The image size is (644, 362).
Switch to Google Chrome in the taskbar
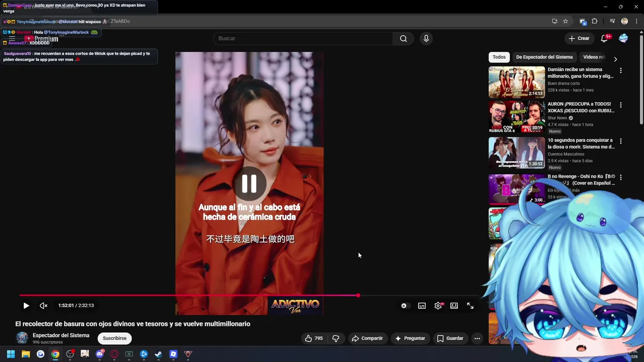(x=55, y=354)
